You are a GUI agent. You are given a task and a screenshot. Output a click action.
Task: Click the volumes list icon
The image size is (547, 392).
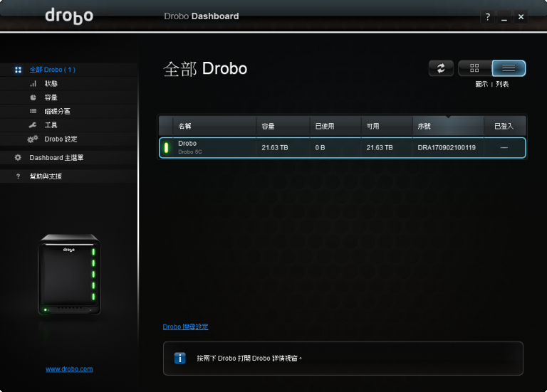[33, 111]
